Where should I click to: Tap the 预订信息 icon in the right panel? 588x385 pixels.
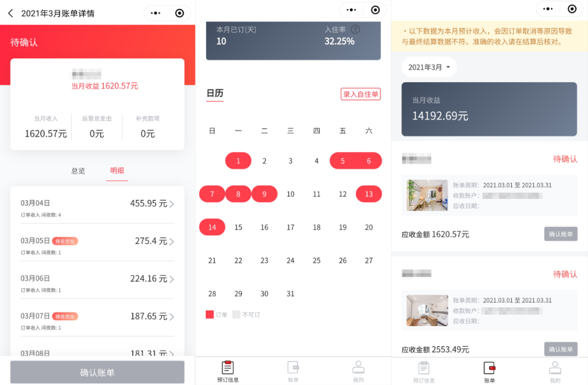click(x=424, y=369)
